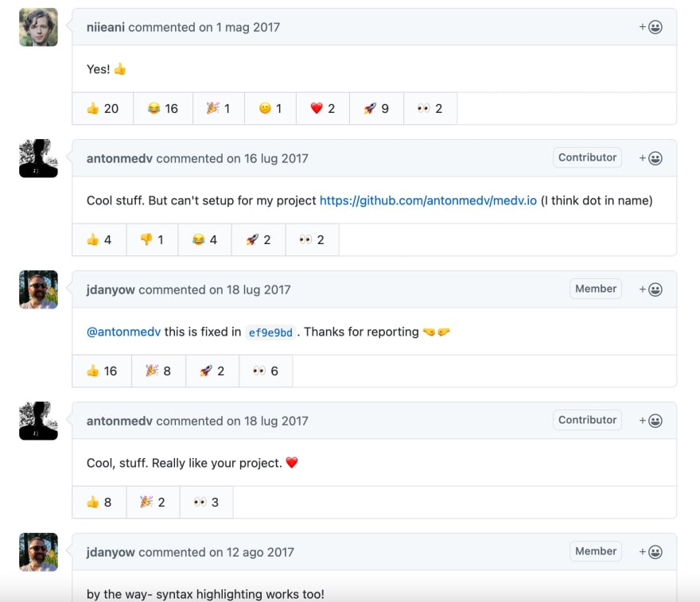This screenshot has height=602, width=700.
Task: Open jdanyow's avatar beside the 18 lug comment
Action: tap(38, 289)
